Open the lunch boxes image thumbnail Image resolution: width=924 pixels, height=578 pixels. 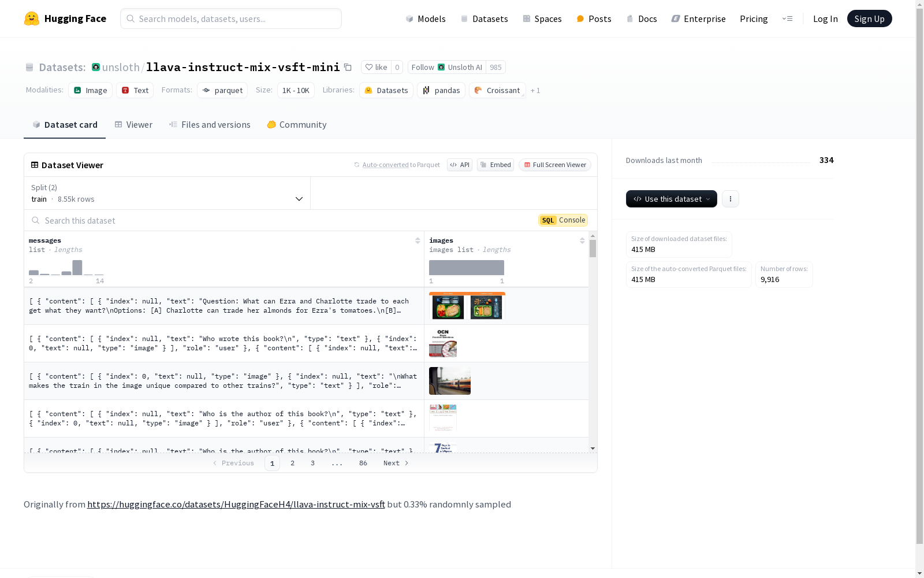pyautogui.click(x=467, y=306)
